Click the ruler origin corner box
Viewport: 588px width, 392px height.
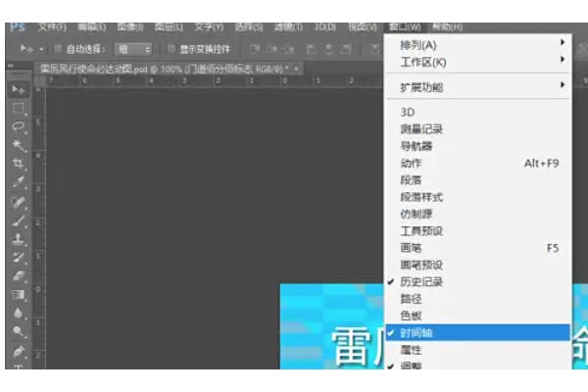click(39, 81)
